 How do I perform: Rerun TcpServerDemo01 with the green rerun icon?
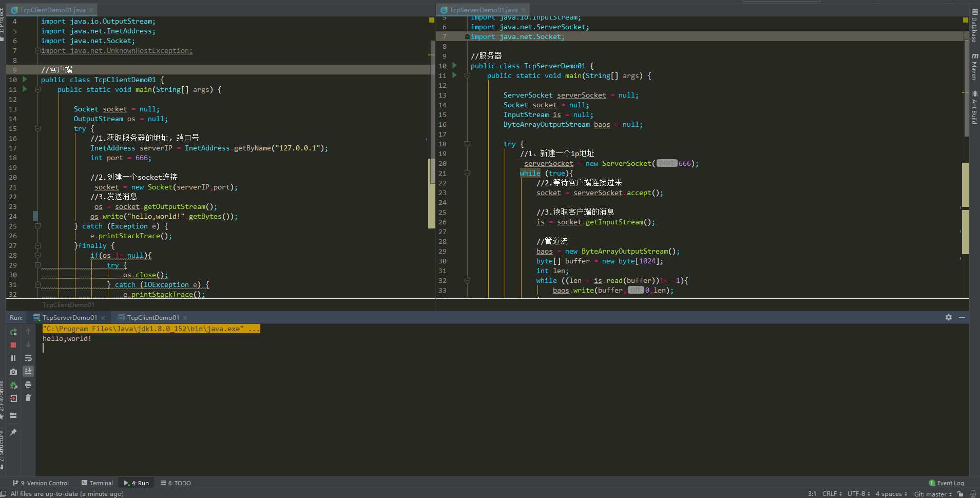(x=13, y=332)
